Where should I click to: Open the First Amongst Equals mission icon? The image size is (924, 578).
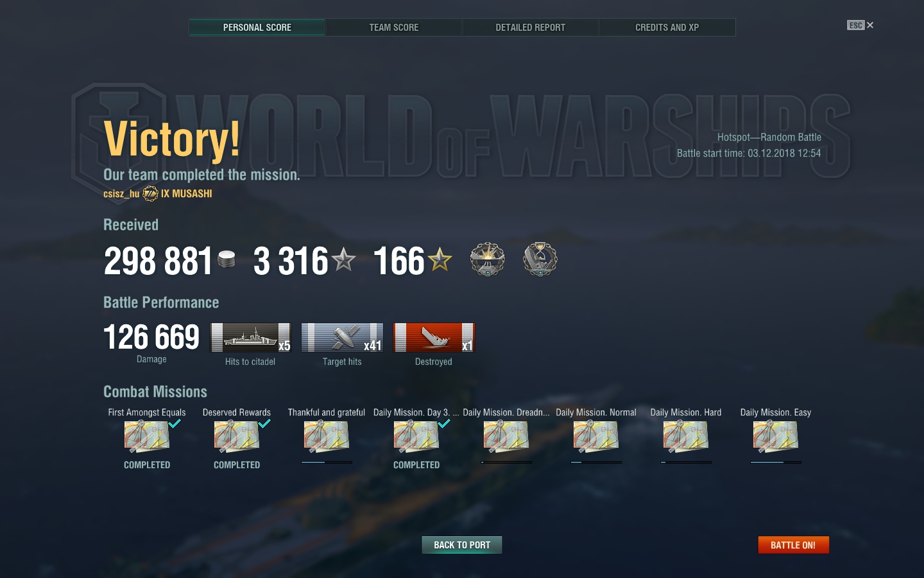click(x=147, y=437)
